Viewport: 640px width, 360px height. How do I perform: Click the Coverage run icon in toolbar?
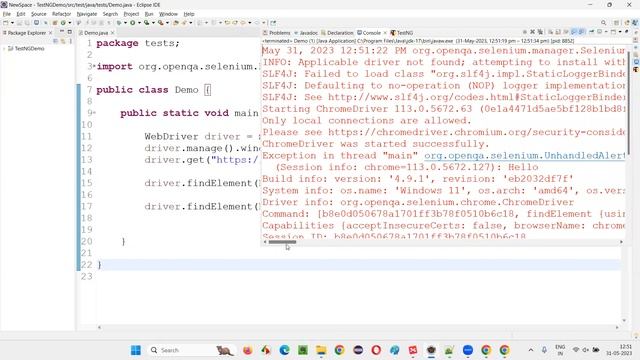147,23
